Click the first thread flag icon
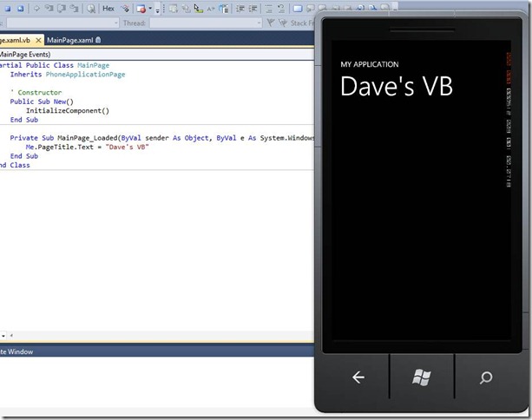The height and width of the screenshot is (420, 532). (271, 23)
